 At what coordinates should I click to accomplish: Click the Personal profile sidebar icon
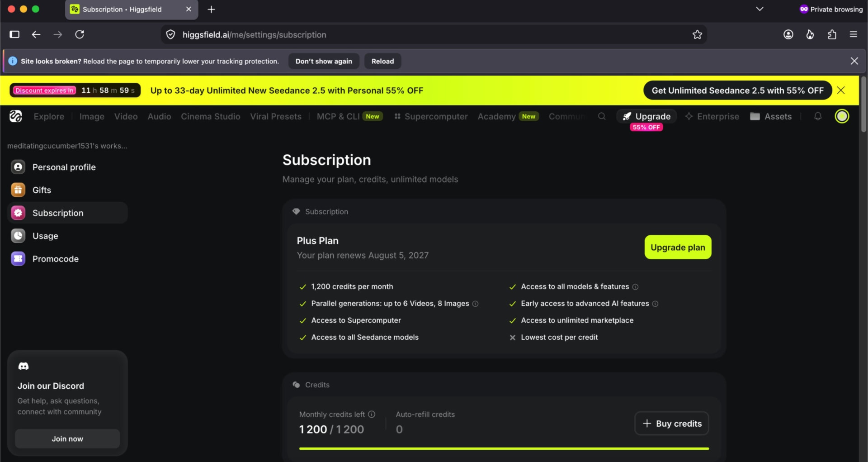tap(18, 167)
